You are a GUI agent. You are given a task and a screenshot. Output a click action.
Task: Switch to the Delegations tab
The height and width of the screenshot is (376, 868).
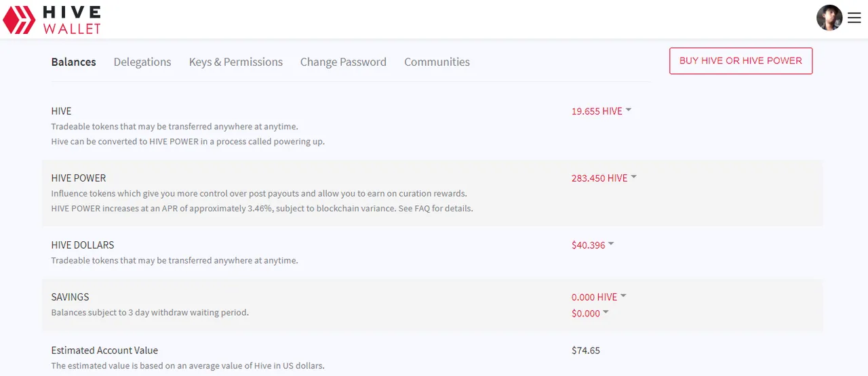pyautogui.click(x=142, y=62)
